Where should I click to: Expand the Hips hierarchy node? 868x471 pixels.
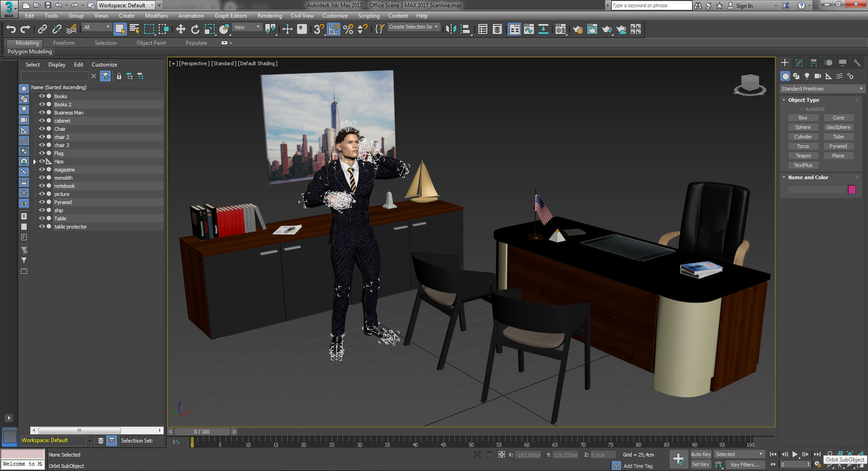pyautogui.click(x=35, y=162)
